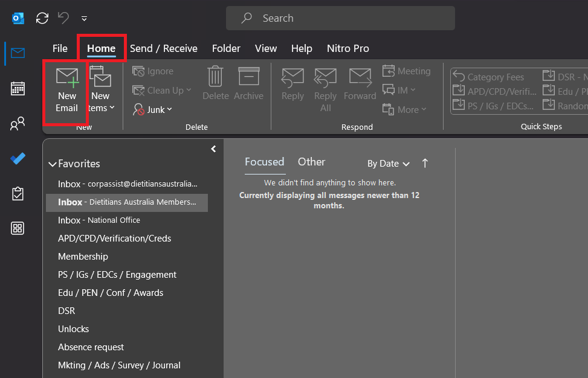Click in the Search box

351,18
